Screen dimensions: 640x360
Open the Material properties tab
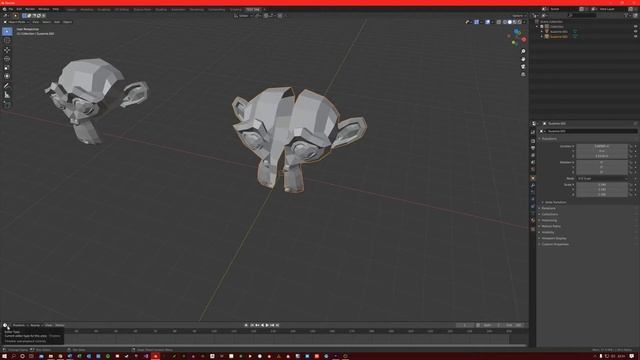tap(533, 221)
